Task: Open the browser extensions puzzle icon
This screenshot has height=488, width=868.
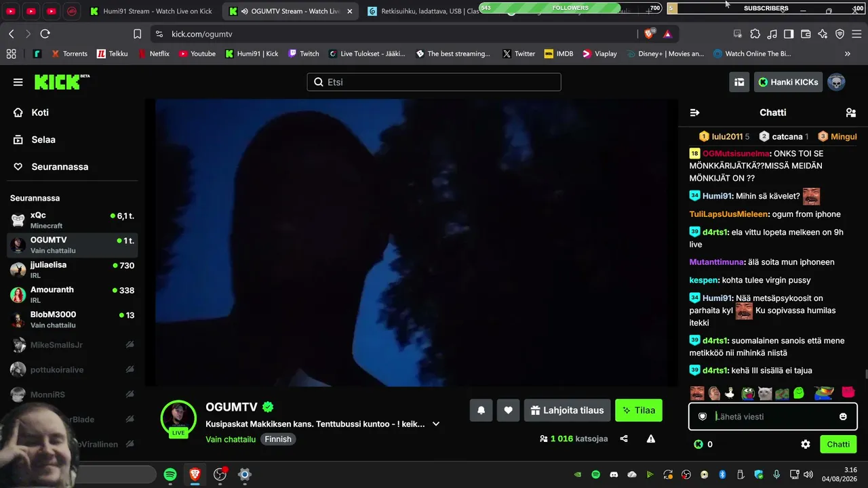Action: (x=755, y=34)
